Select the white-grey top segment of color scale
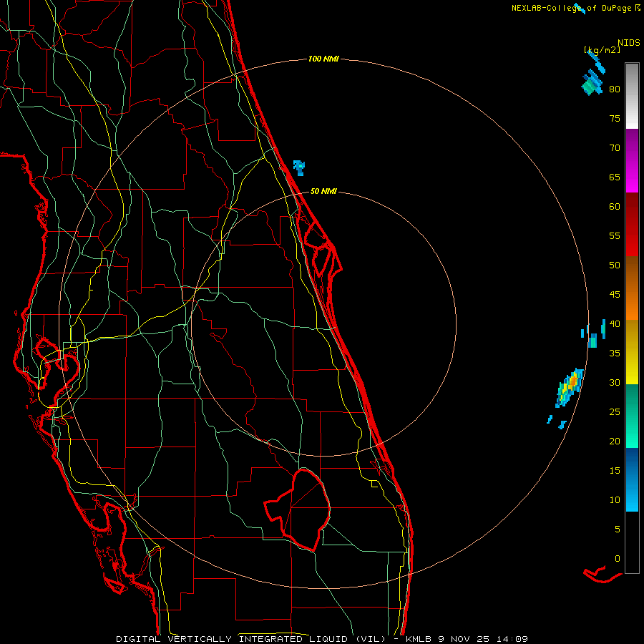This screenshot has width=644, height=644. click(x=632, y=96)
